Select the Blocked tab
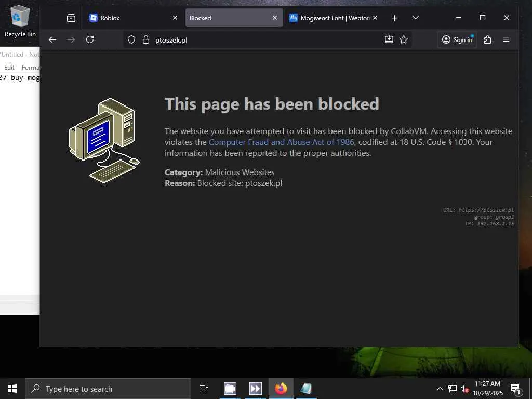The image size is (532, 399). coord(234,18)
